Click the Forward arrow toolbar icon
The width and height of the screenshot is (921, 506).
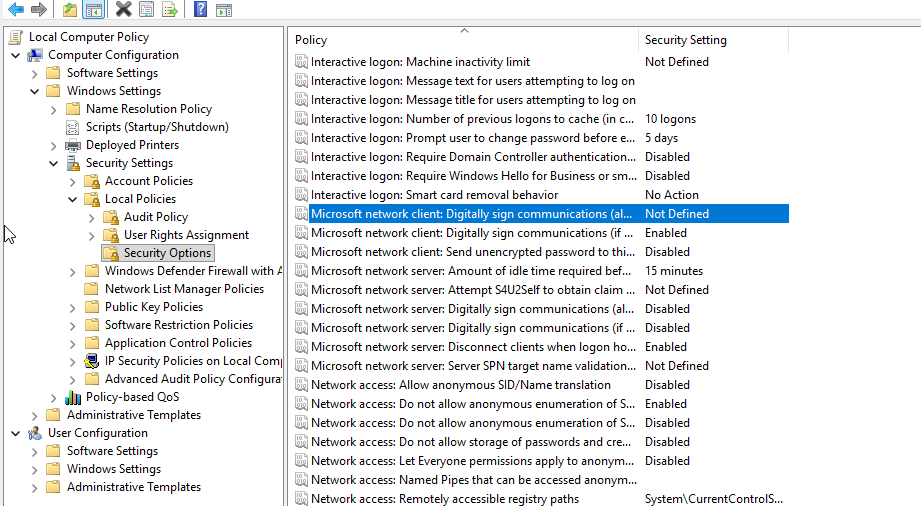click(39, 9)
